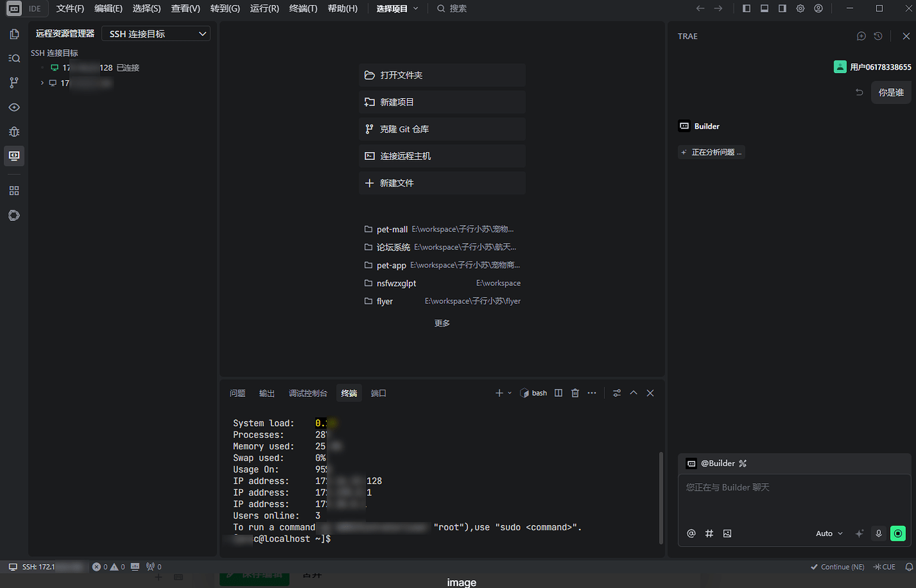
Task: Toggle the left primary sidebar layout
Action: [x=747, y=9]
